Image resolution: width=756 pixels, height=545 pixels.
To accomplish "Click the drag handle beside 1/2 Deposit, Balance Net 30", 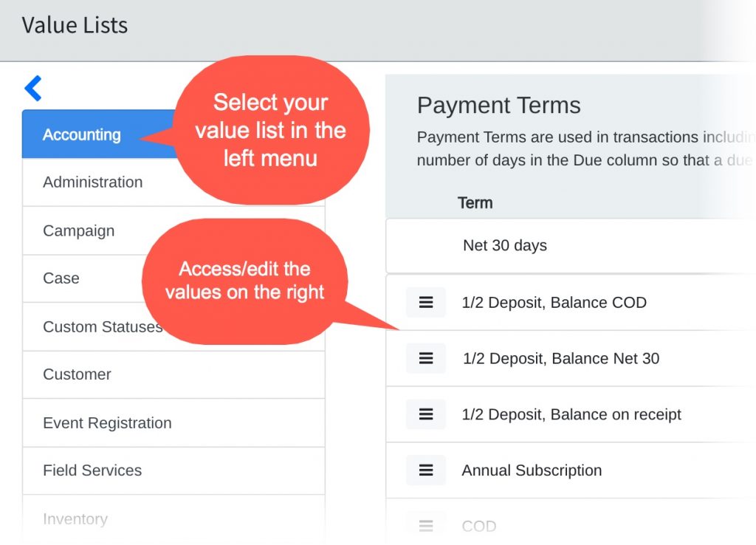I will [x=425, y=358].
